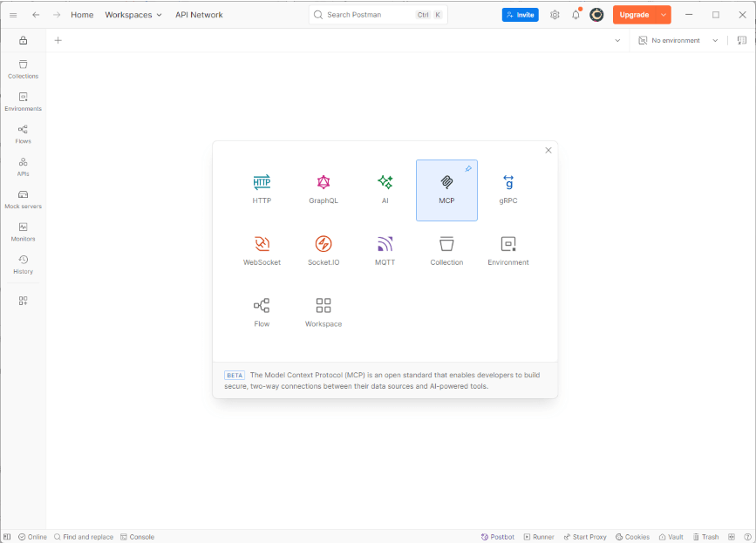This screenshot has width=756, height=543.
Task: Open Postbot
Action: (x=498, y=537)
